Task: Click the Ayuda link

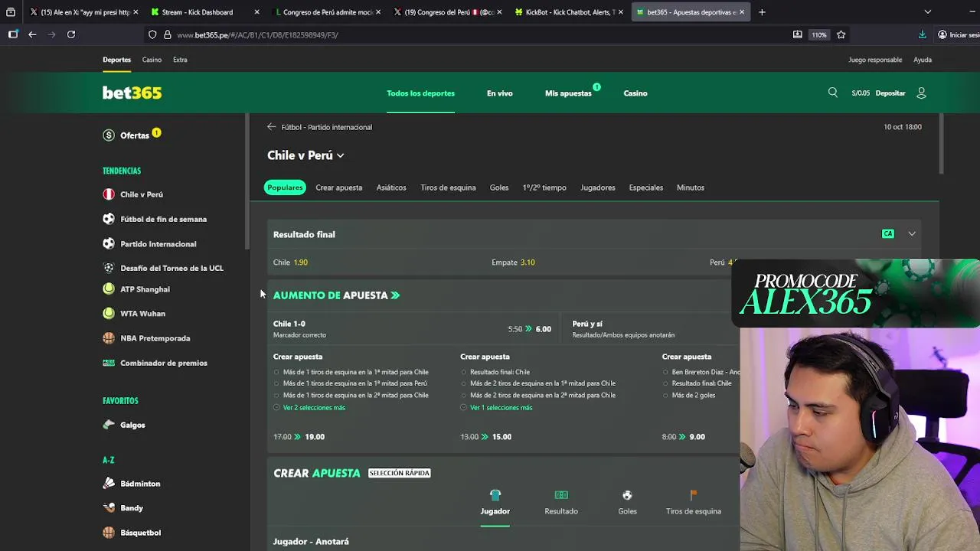Action: pos(923,60)
